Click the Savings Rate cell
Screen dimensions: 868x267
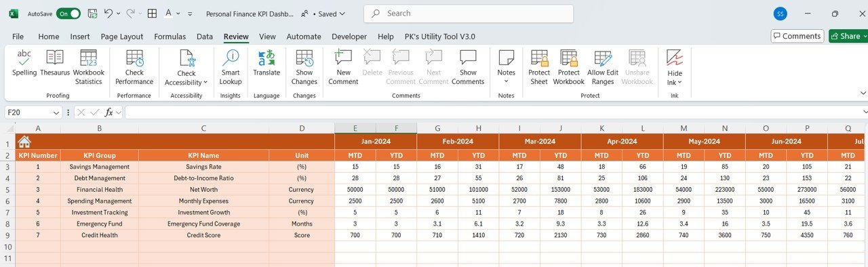(203, 166)
